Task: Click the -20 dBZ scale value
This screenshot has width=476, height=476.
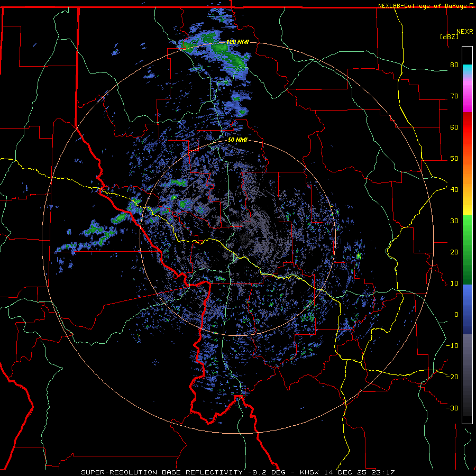Action: (452, 377)
